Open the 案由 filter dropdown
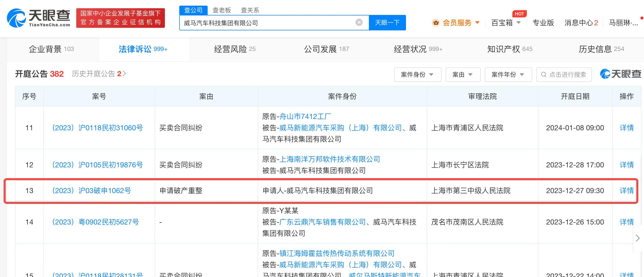The width and height of the screenshot is (644, 277). [x=463, y=75]
